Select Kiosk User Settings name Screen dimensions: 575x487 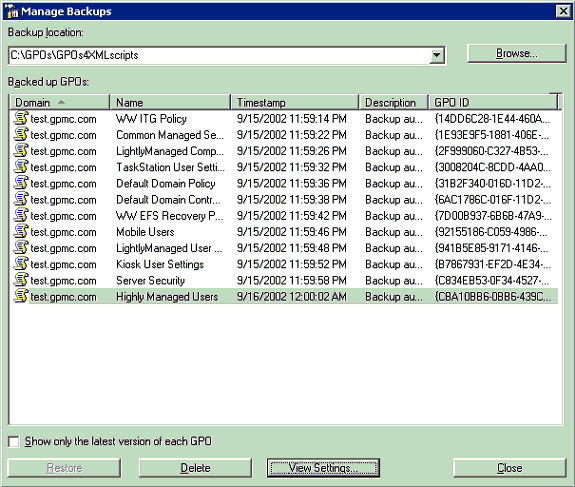[x=160, y=264]
